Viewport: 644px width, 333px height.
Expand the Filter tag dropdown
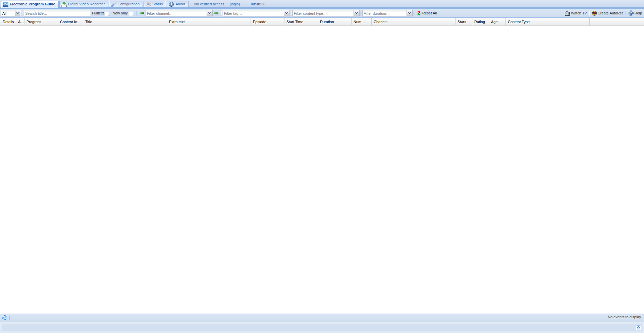tap(286, 13)
